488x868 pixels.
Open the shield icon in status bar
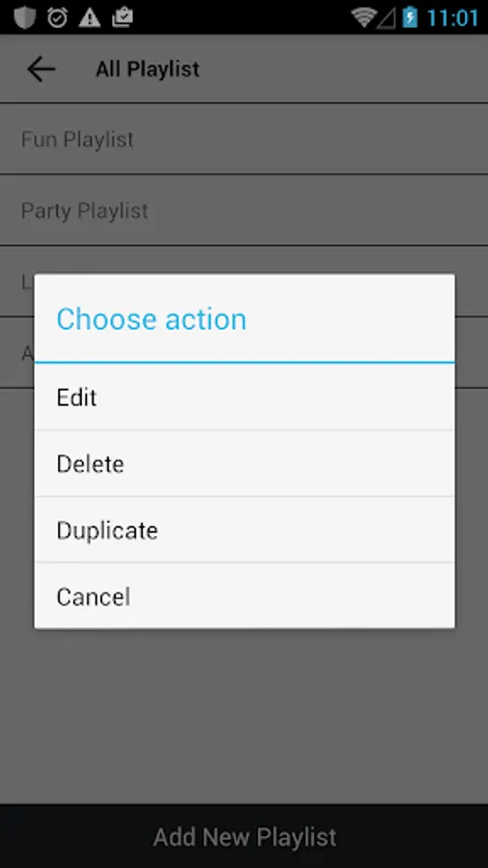pyautogui.click(x=24, y=17)
